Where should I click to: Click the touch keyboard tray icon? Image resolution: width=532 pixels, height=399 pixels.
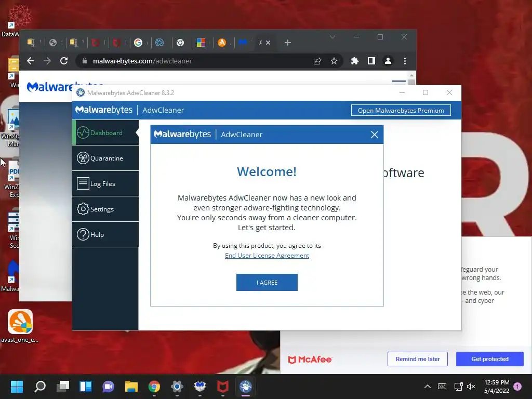pyautogui.click(x=442, y=387)
